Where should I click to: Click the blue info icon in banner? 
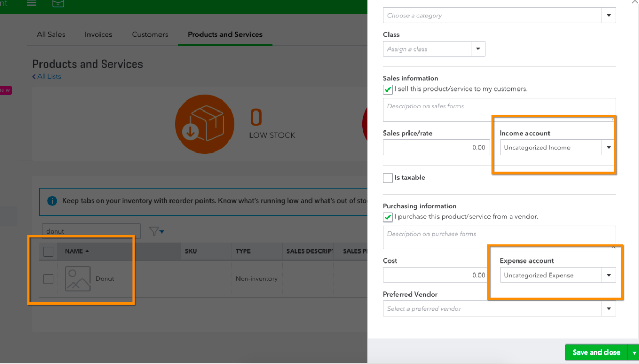point(52,201)
